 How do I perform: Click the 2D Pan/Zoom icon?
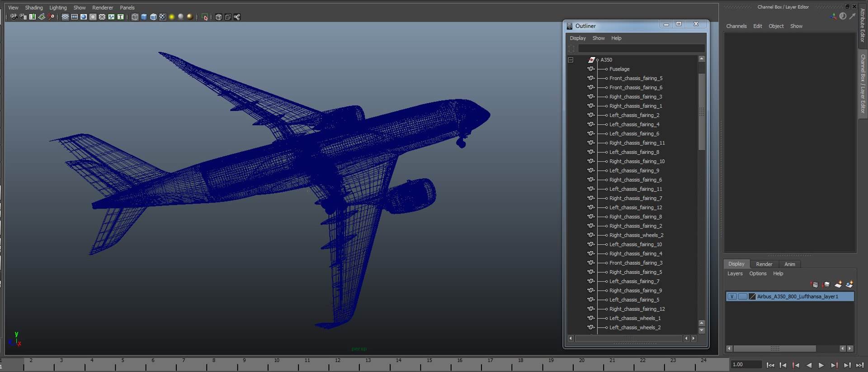tap(51, 17)
